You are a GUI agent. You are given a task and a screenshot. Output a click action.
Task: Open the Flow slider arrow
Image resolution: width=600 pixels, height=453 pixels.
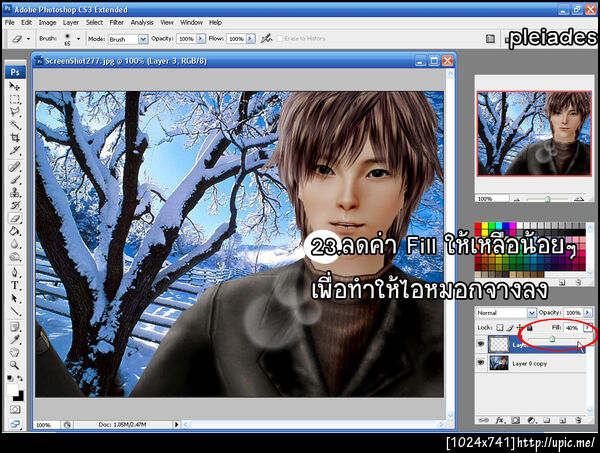[x=251, y=39]
